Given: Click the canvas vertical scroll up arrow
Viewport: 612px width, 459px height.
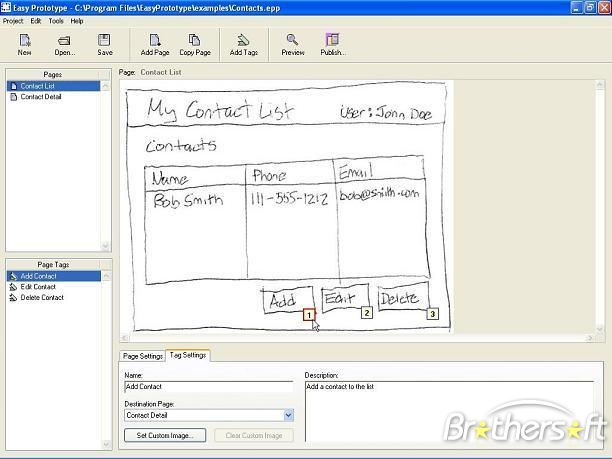Looking at the screenshot, I should (x=600, y=84).
